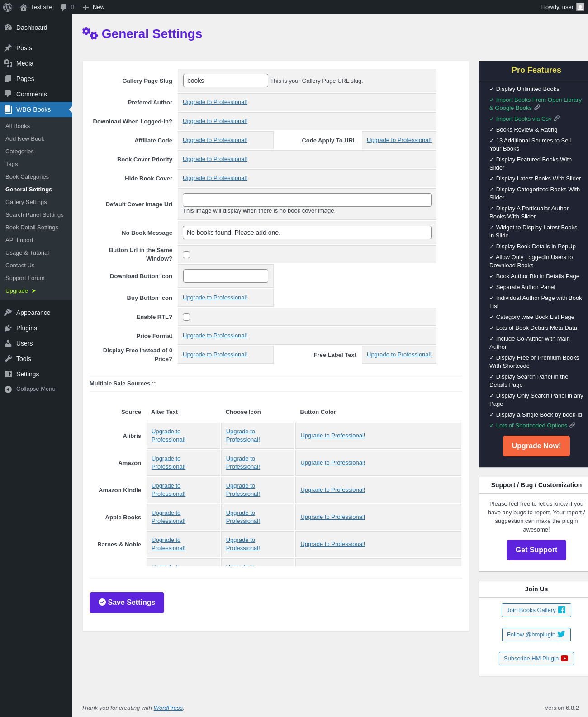Click link icon beside Lots of Shortcoded Options
This screenshot has width=588, height=717.
(x=573, y=425)
